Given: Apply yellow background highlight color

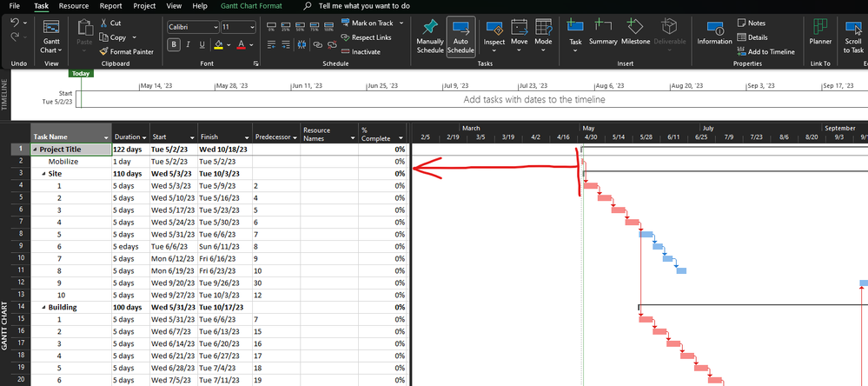Looking at the screenshot, I should [x=219, y=45].
